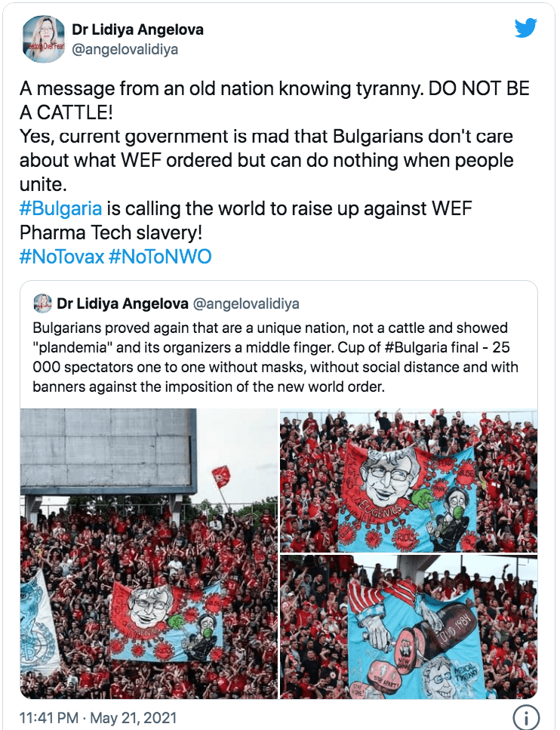Click 'banners against the imposition' line in quote
Image resolution: width=560 pixels, height=730 pixels.
tap(208, 387)
